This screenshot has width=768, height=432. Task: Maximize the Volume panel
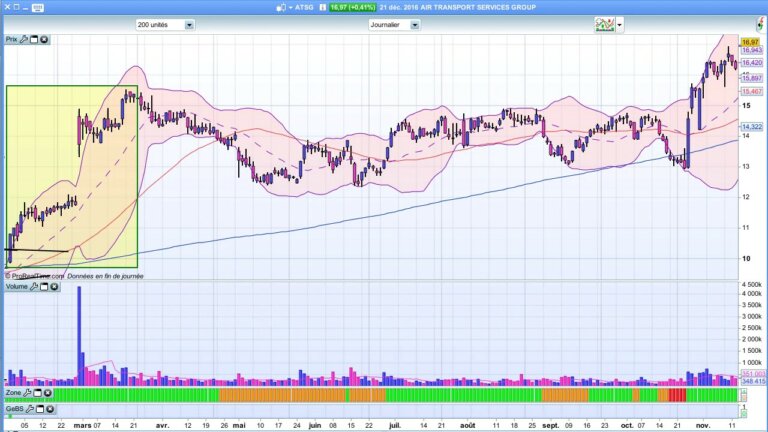coord(45,287)
